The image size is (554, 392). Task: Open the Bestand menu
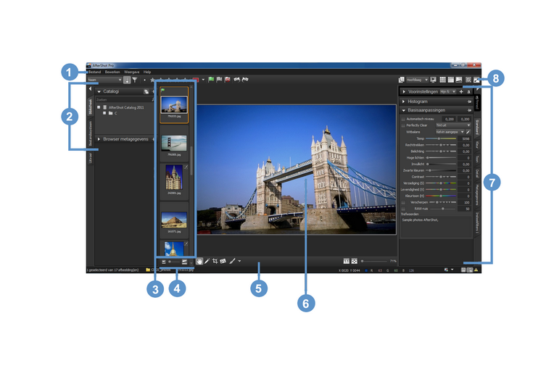coord(94,72)
